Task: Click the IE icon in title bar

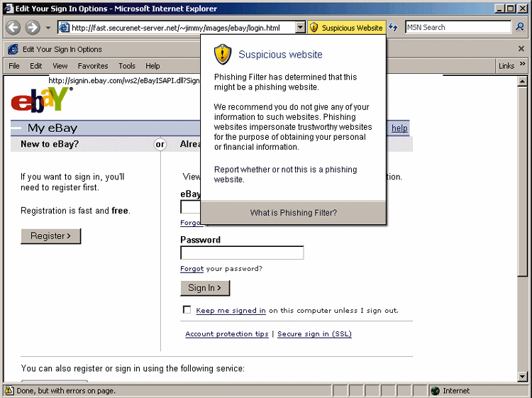Action: 9,9
